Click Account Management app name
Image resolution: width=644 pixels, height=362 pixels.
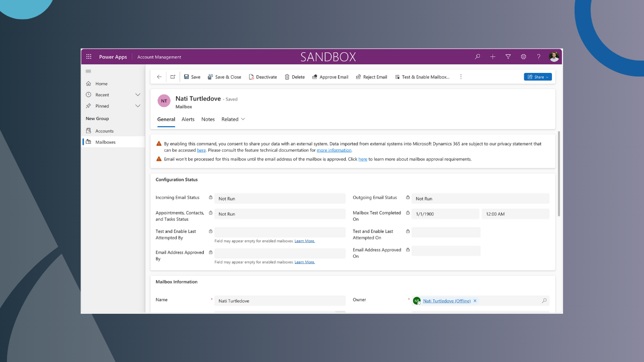[159, 57]
